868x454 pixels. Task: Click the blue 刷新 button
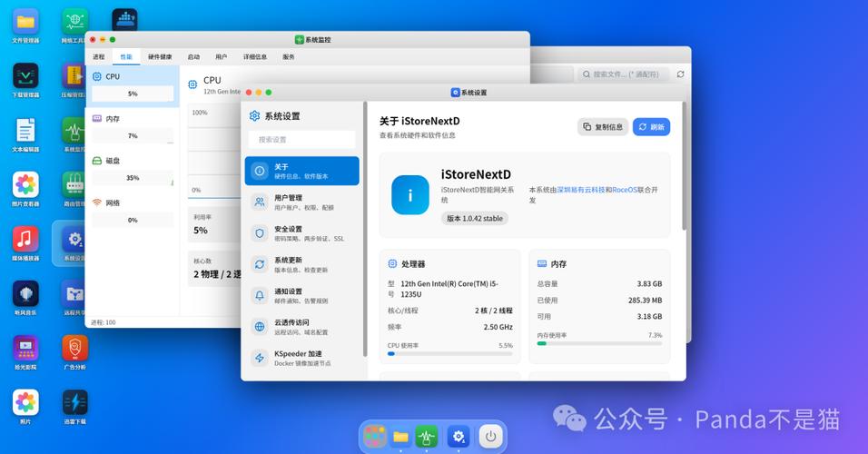click(x=652, y=127)
